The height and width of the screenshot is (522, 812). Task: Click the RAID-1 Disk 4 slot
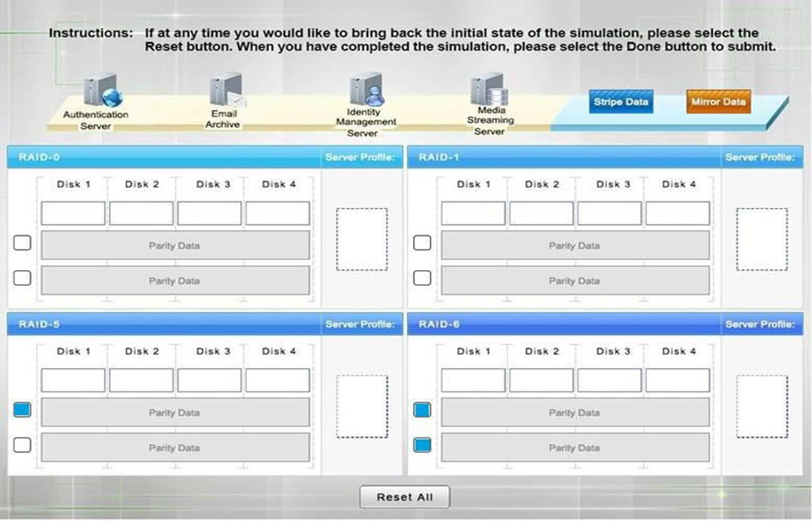click(677, 213)
